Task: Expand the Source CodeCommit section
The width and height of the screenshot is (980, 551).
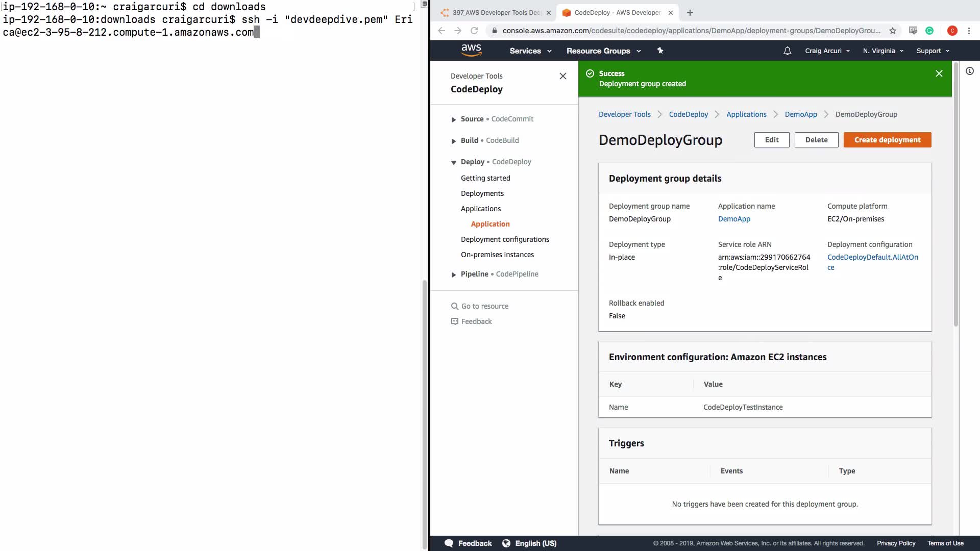Action: click(454, 119)
